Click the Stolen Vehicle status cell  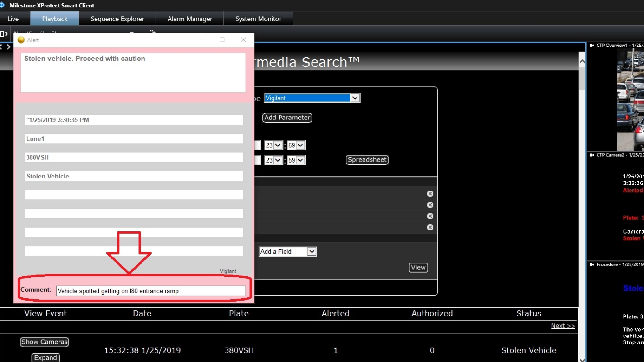(529, 350)
